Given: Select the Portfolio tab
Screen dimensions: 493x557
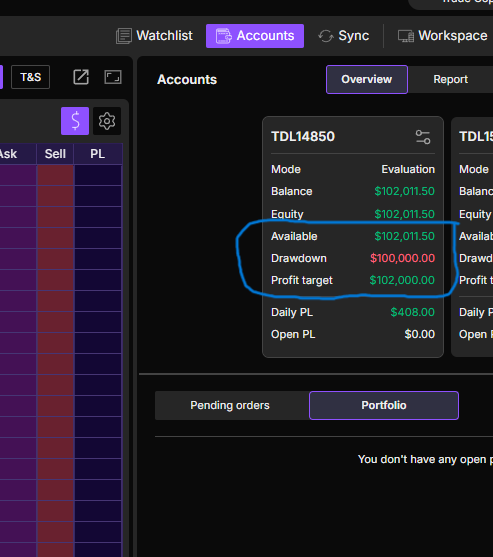Looking at the screenshot, I should coord(384,405).
